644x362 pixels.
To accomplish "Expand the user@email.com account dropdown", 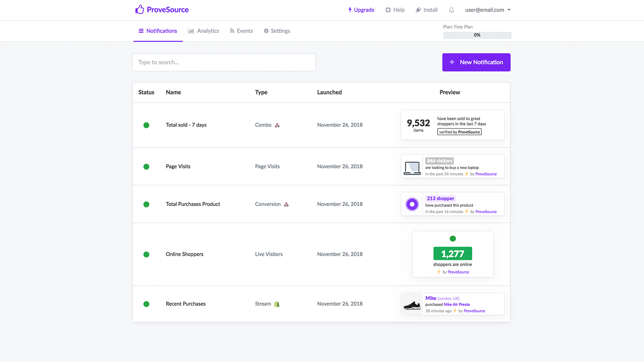I will 488,10.
